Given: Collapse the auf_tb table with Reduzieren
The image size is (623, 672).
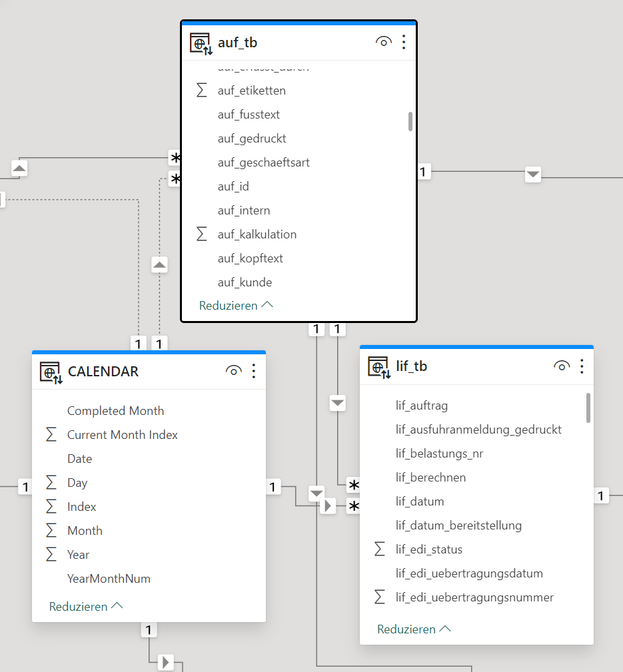Looking at the screenshot, I should point(236,306).
